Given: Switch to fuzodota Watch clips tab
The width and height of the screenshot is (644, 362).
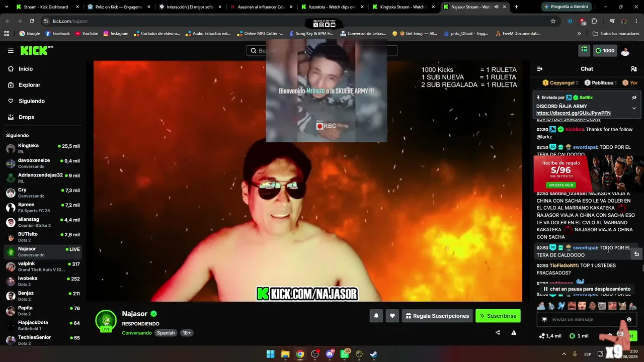Looking at the screenshot, I should click(x=333, y=7).
